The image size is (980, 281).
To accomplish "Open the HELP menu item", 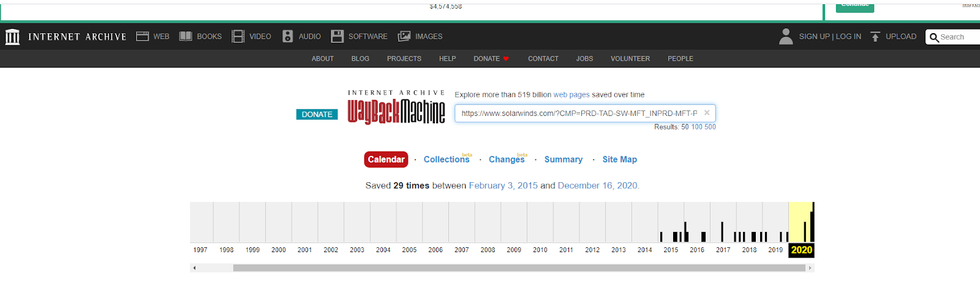I will (x=447, y=59).
